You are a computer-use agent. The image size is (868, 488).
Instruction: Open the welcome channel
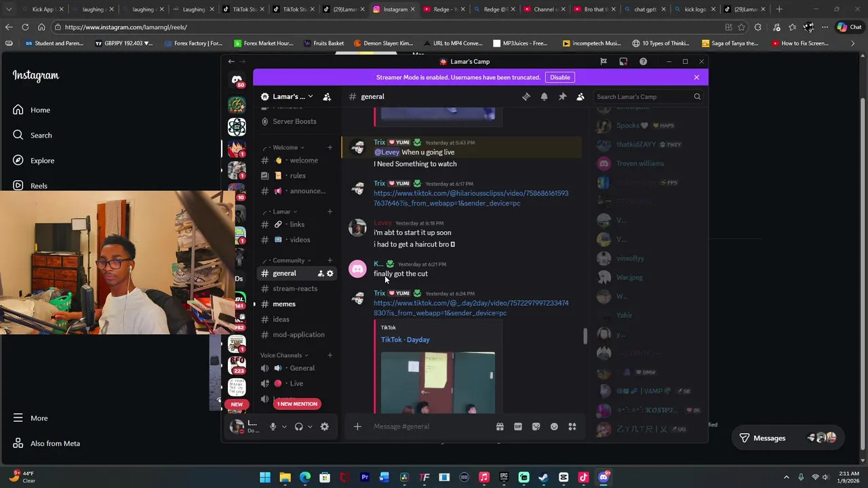297,161
